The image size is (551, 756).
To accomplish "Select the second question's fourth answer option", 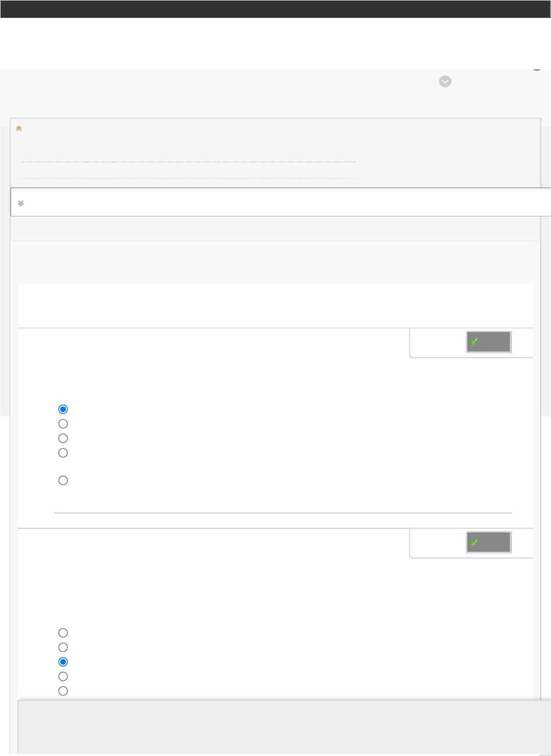I will click(x=63, y=676).
